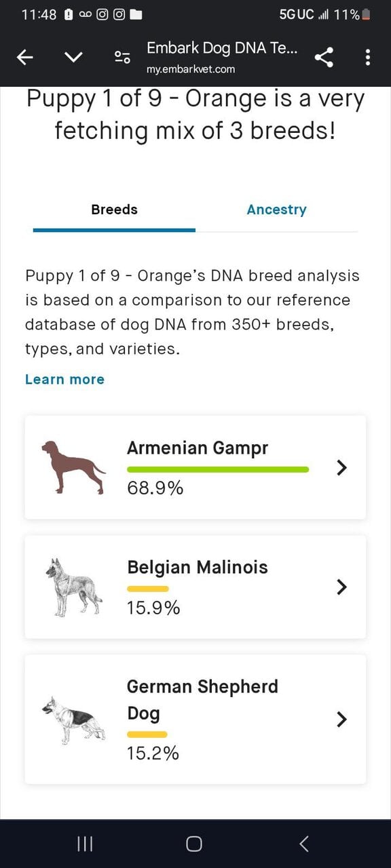391x868 pixels.
Task: Tap the Android navigation back button
Action: click(x=304, y=844)
